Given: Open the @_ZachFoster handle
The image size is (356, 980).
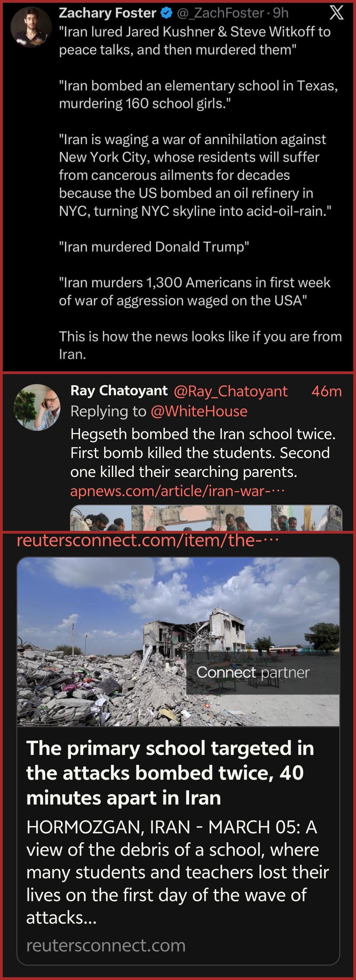Looking at the screenshot, I should pyautogui.click(x=221, y=13).
